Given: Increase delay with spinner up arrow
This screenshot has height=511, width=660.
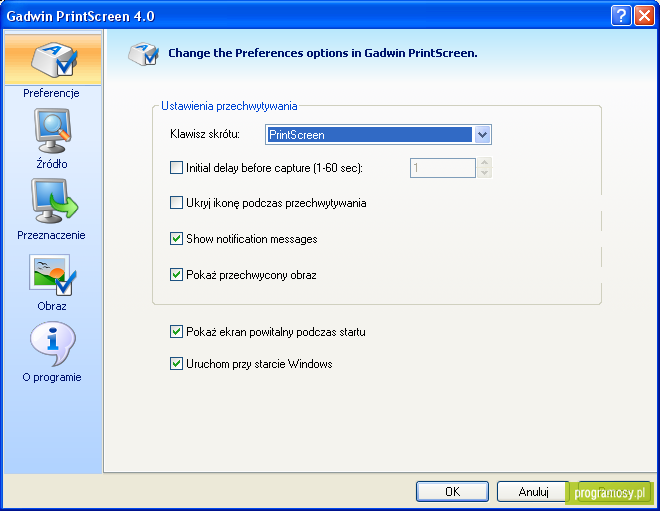Looking at the screenshot, I should click(x=484, y=163).
